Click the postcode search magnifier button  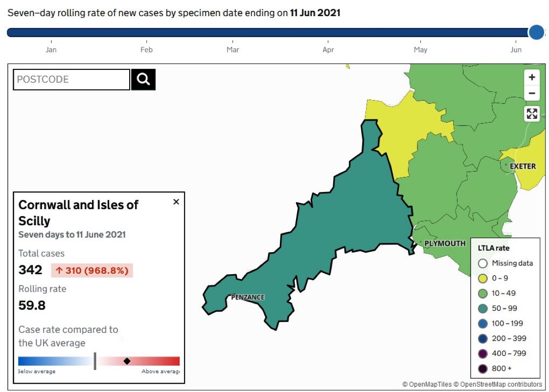(x=143, y=79)
